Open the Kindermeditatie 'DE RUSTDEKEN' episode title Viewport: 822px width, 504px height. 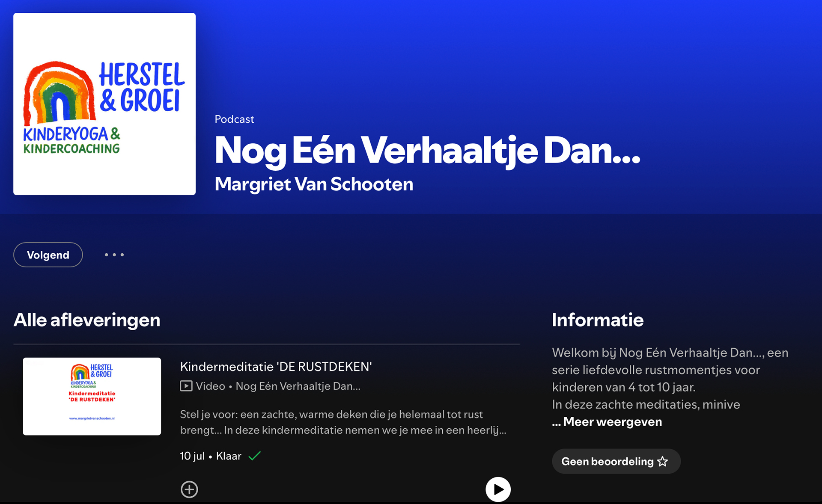[276, 367]
